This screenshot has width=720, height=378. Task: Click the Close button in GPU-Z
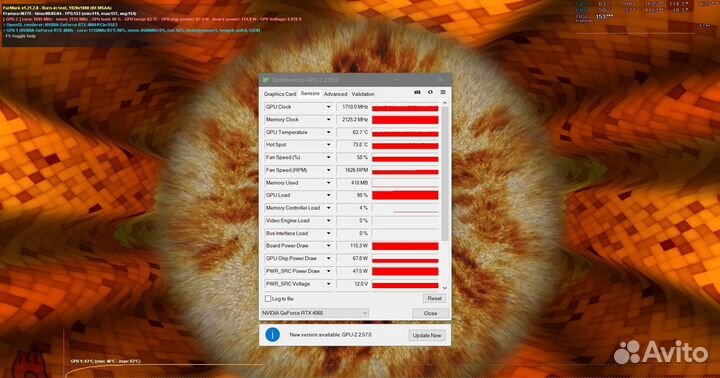coord(430,313)
